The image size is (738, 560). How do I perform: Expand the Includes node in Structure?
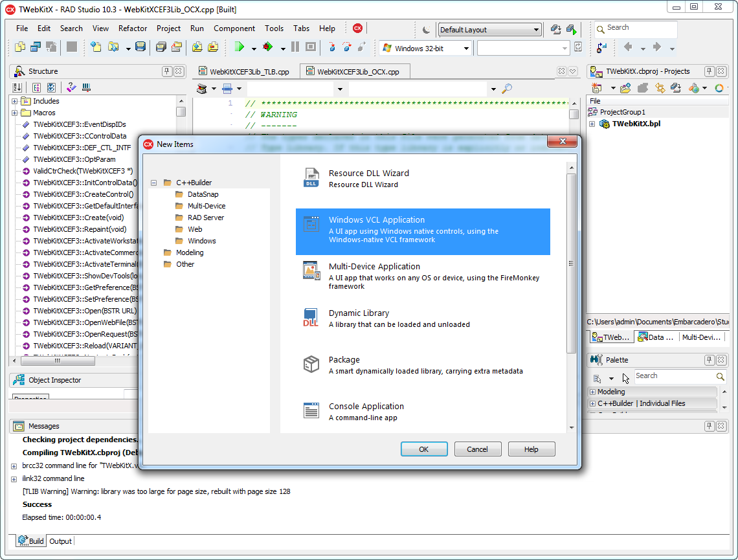pyautogui.click(x=15, y=101)
